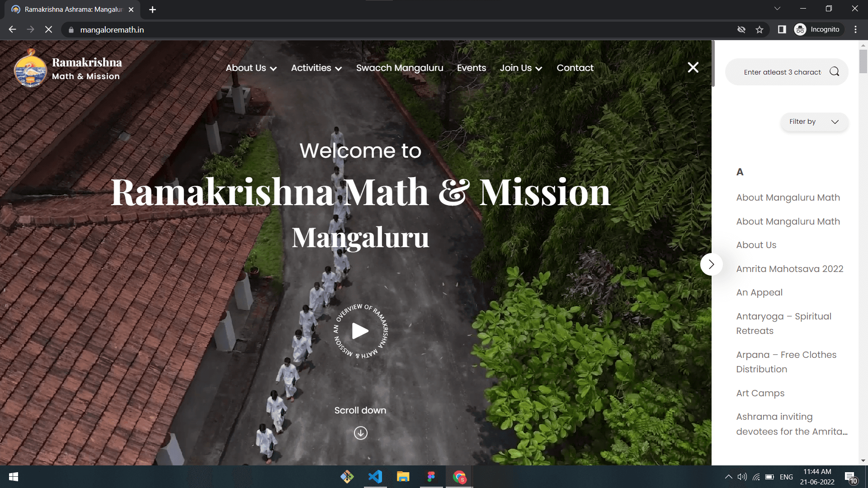Open the Ramakrishna Math & Mission logo
This screenshot has width=868, height=488.
[x=68, y=68]
